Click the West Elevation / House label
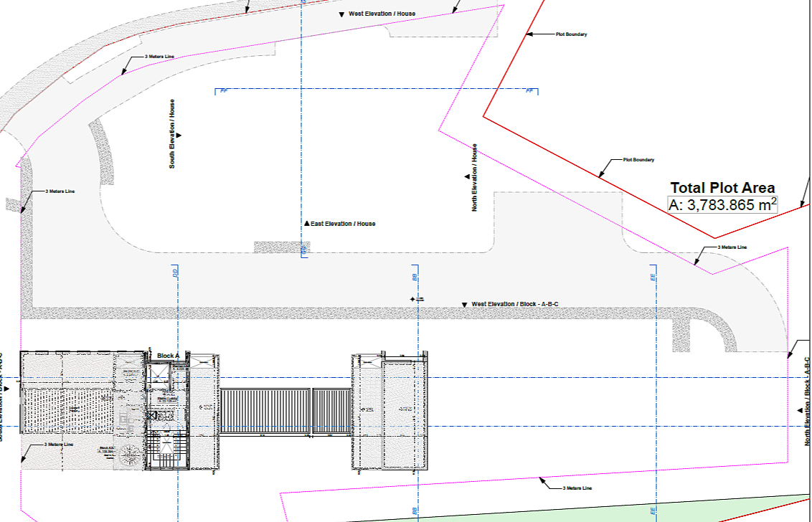812x522 pixels. pos(382,14)
